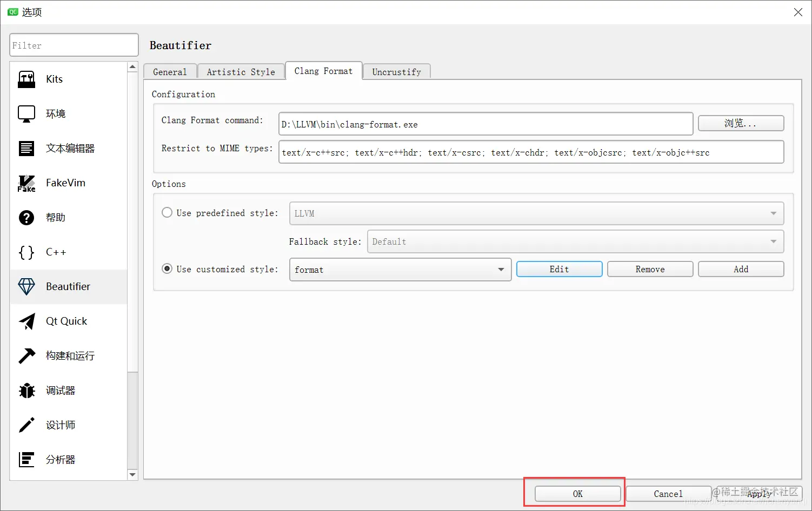This screenshot has width=812, height=511.
Task: Click the Beautifier diamond icon
Action: point(26,287)
